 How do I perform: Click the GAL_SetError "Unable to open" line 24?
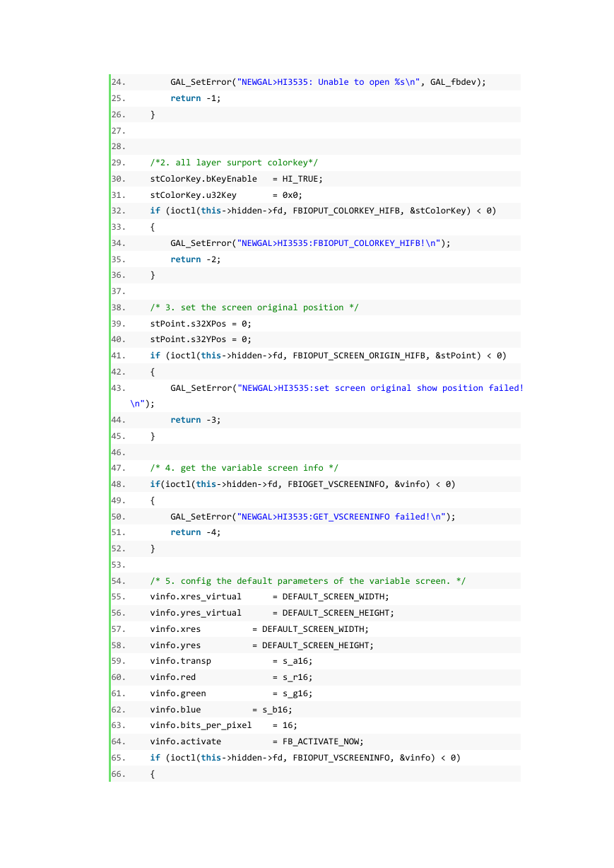pos(328,82)
